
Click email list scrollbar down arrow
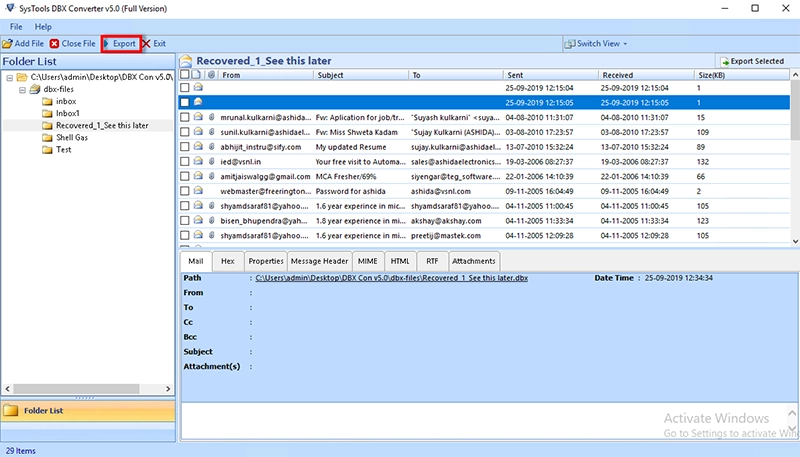coord(795,241)
